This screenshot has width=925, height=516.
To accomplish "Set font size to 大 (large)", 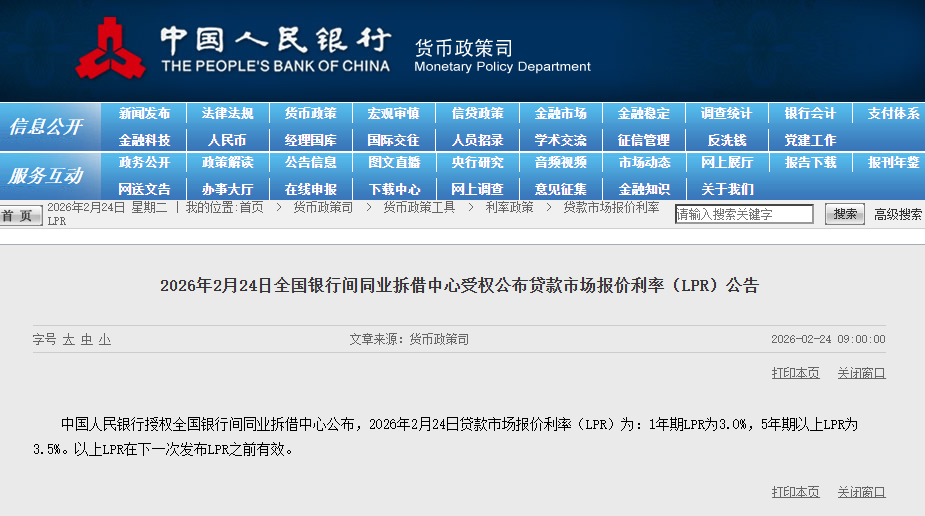I will [69, 340].
